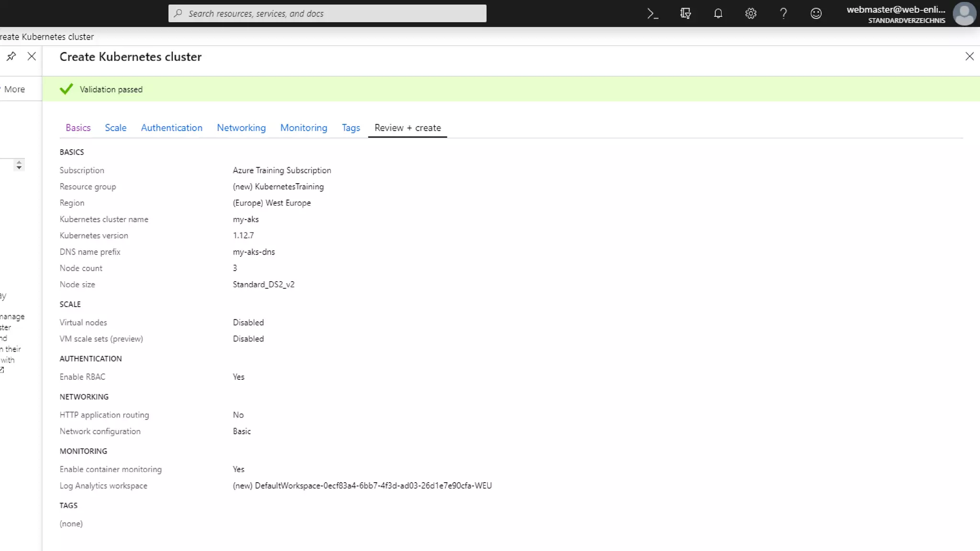Image resolution: width=980 pixels, height=551 pixels.
Task: Click the feedback smiley icon
Action: click(x=816, y=13)
